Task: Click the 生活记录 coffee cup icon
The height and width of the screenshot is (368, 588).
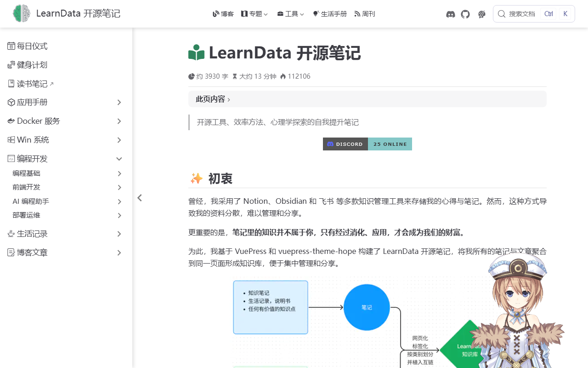Action: (11, 234)
